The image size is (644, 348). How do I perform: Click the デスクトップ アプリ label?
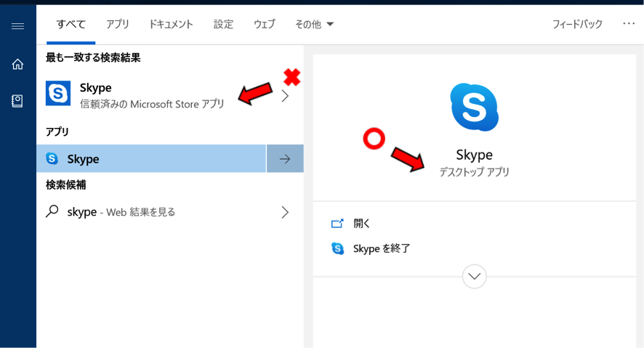475,171
